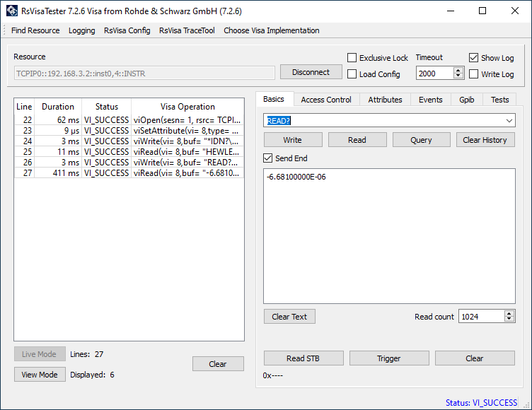This screenshot has width=532, height=410.
Task: Click the Read STB button
Action: point(303,358)
